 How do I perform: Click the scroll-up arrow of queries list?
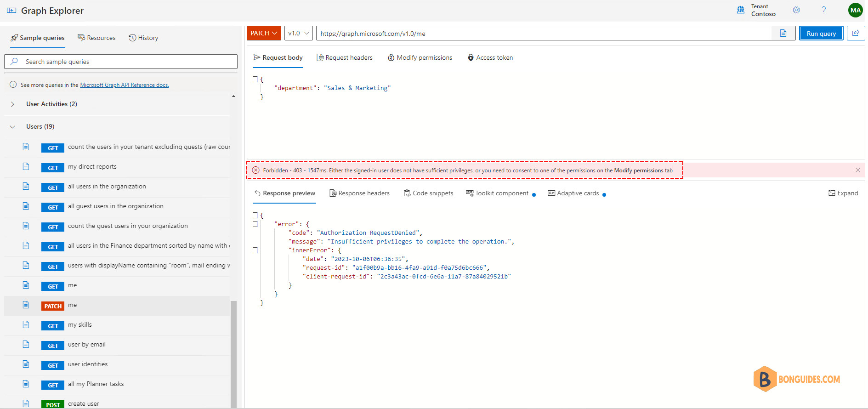coord(233,96)
